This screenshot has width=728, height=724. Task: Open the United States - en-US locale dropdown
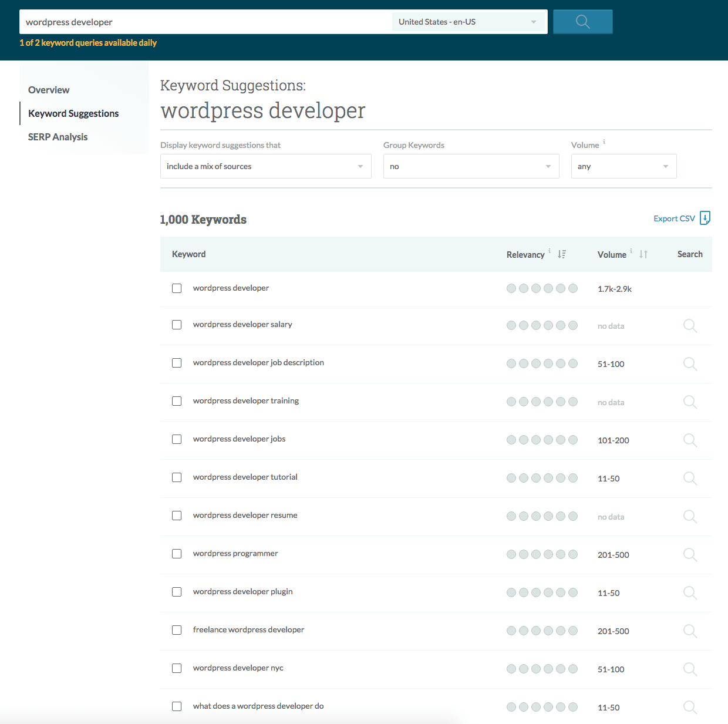pos(468,22)
